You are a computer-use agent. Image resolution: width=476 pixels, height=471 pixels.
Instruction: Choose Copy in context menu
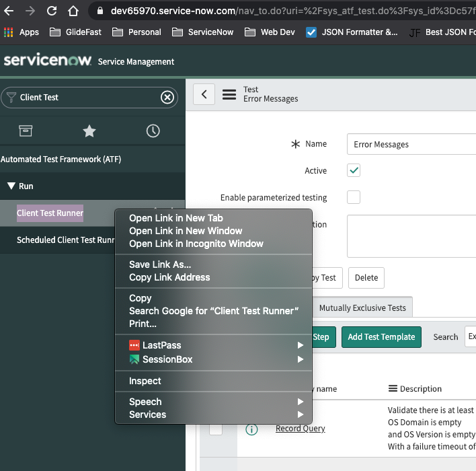pyautogui.click(x=213, y=298)
